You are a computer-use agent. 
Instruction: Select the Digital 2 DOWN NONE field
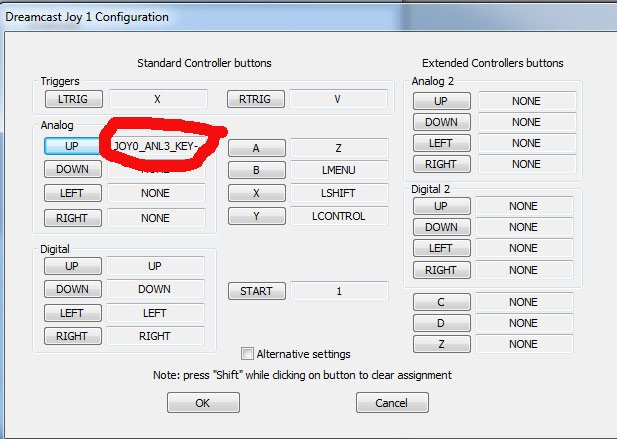[x=524, y=227]
